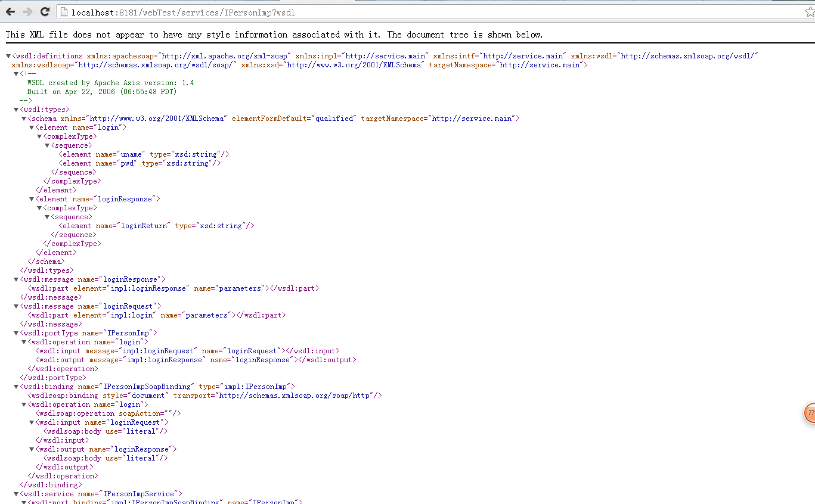The width and height of the screenshot is (815, 504).
Task: Click wsdl:part element="impl:login" line
Action: click(x=156, y=315)
